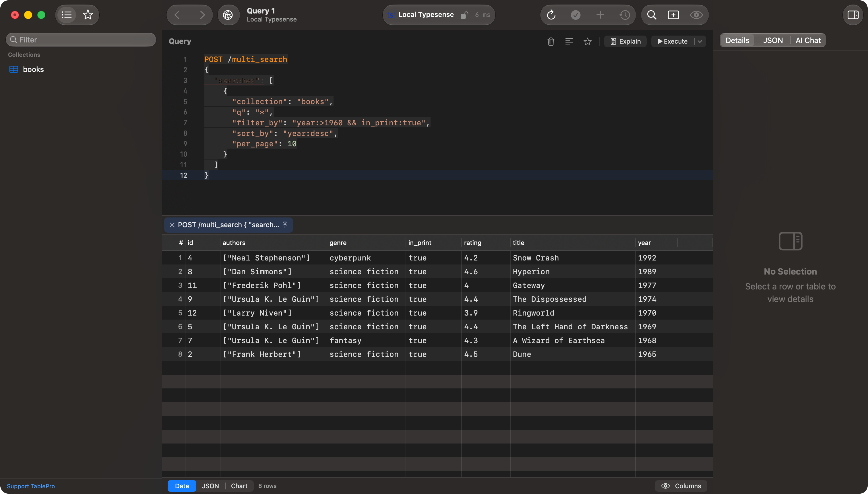The image size is (868, 494).
Task: Click the fantasy genre cell
Action: click(366, 341)
